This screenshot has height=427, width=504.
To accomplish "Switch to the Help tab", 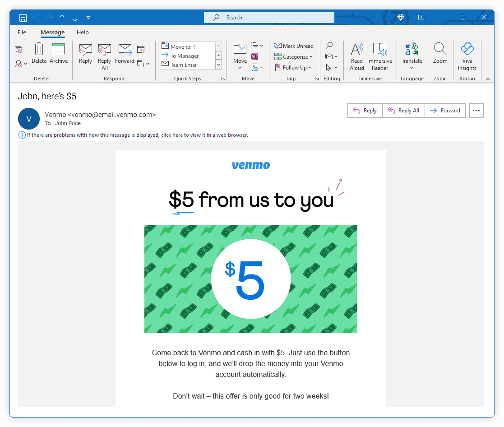I will pyautogui.click(x=83, y=32).
